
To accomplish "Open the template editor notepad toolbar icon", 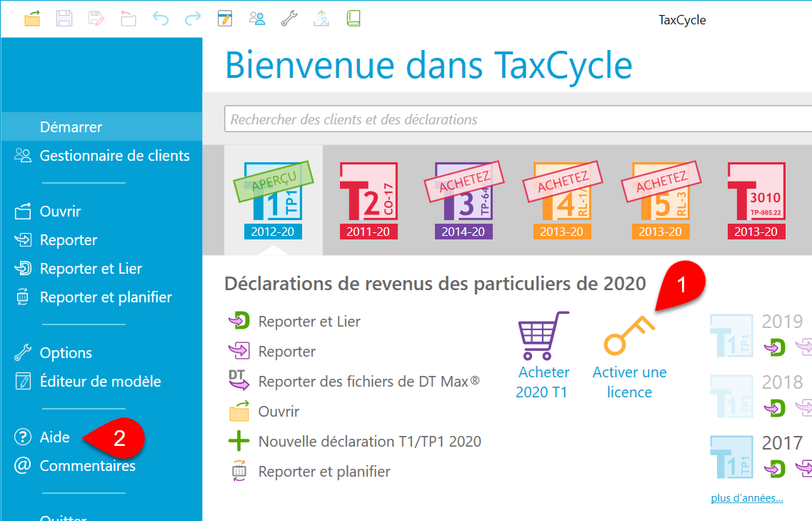I will point(224,19).
